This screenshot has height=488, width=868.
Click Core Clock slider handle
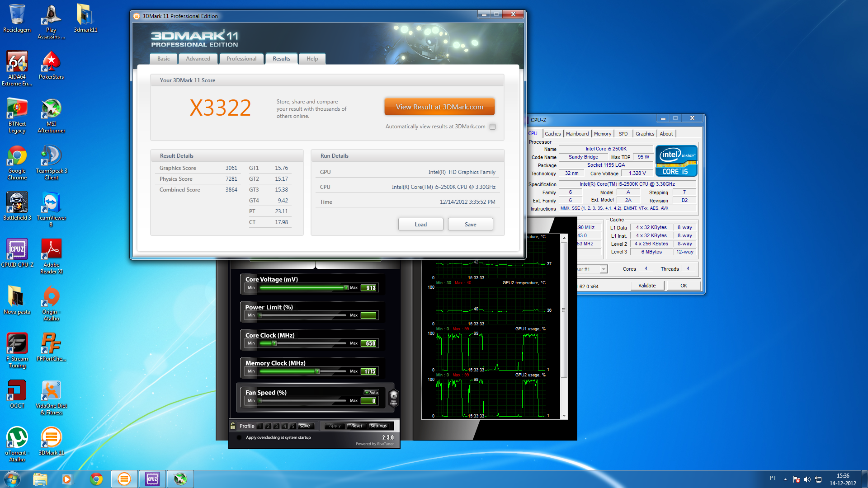pyautogui.click(x=274, y=343)
